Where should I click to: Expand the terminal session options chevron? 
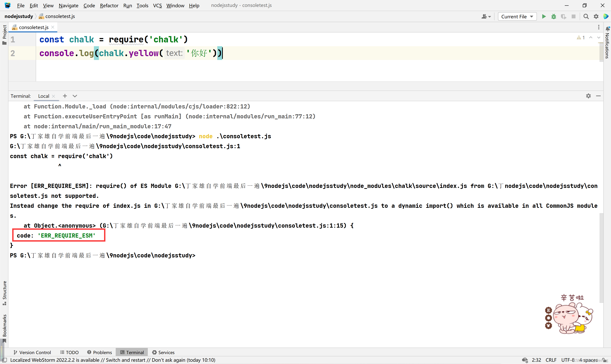[x=75, y=96]
